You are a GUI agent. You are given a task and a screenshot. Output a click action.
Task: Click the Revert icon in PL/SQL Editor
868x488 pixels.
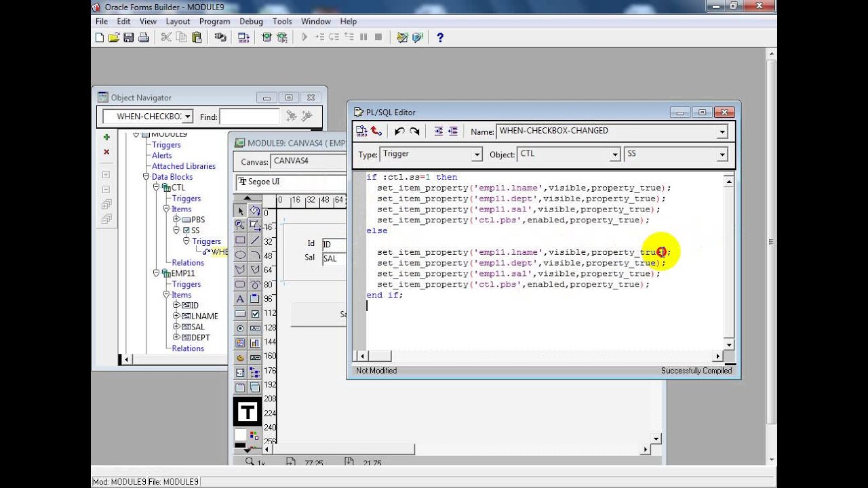[376, 131]
